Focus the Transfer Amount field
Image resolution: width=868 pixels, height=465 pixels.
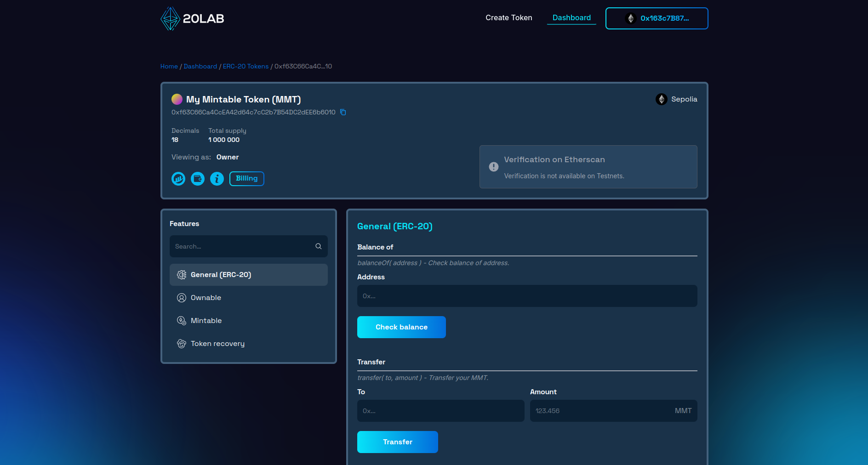coord(614,411)
